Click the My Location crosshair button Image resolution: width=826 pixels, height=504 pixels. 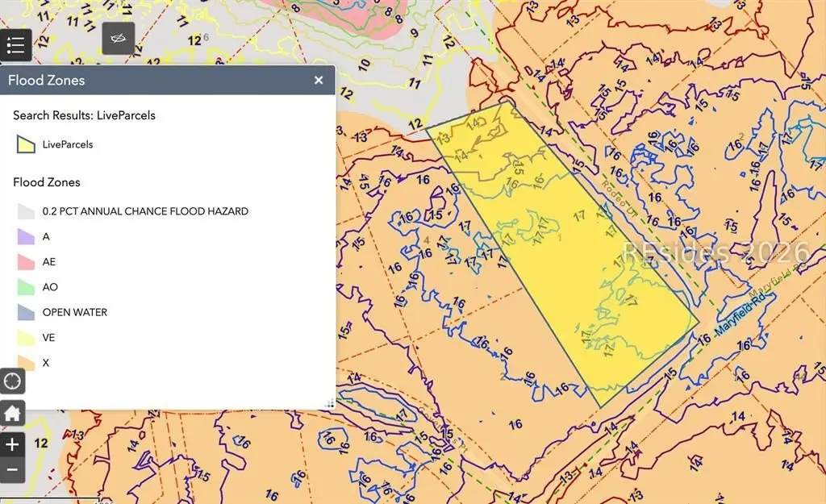click(x=12, y=380)
